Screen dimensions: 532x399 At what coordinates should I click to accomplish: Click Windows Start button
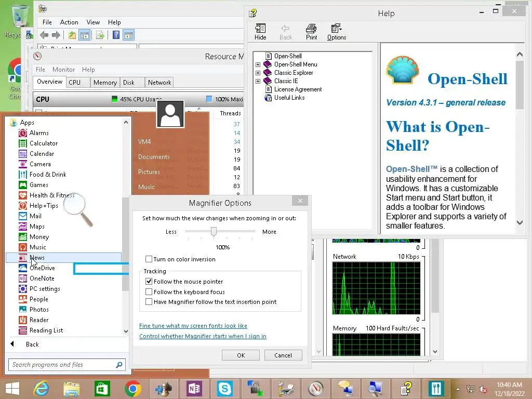point(12,389)
